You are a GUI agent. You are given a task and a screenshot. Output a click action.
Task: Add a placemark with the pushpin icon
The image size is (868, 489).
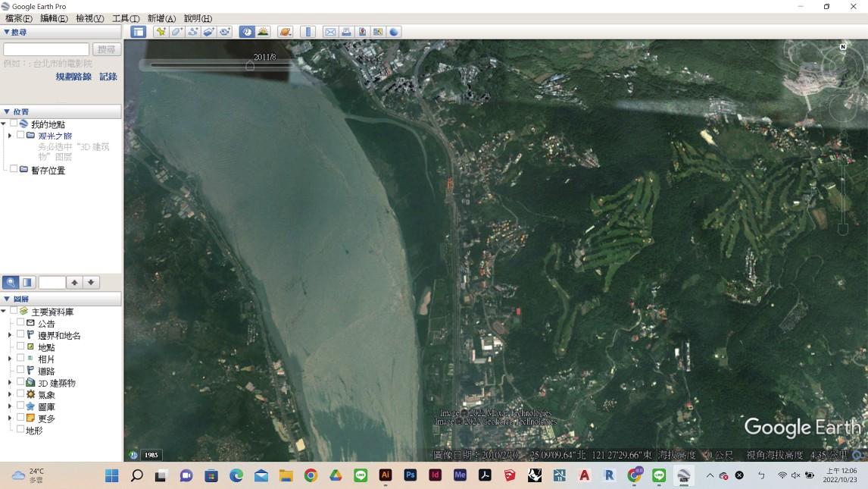[x=161, y=32]
